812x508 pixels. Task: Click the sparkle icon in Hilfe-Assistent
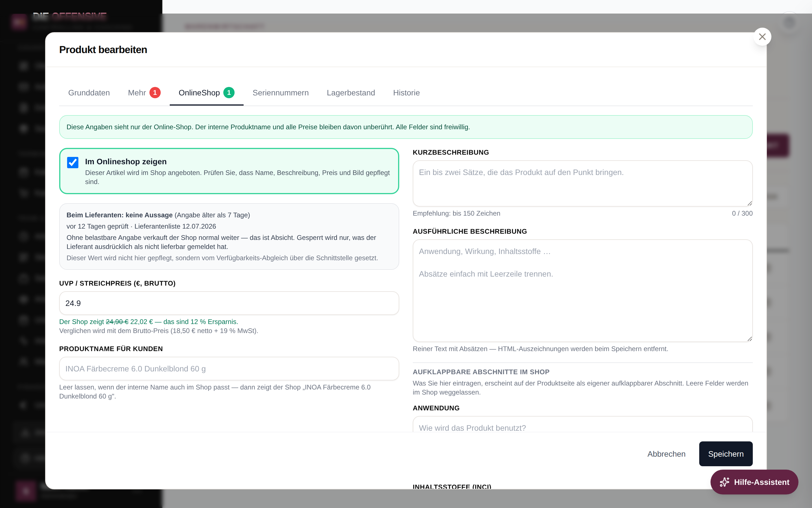[x=724, y=482]
